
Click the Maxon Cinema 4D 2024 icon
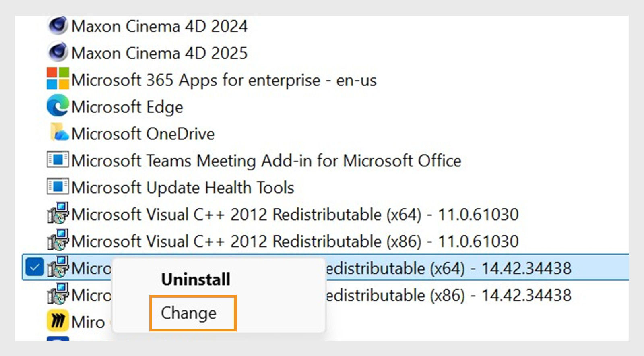point(58,27)
